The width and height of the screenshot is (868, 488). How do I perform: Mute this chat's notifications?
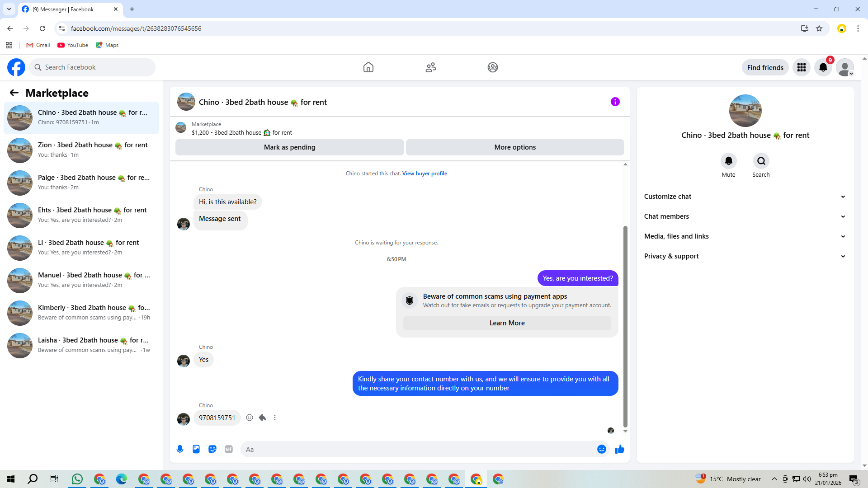728,161
